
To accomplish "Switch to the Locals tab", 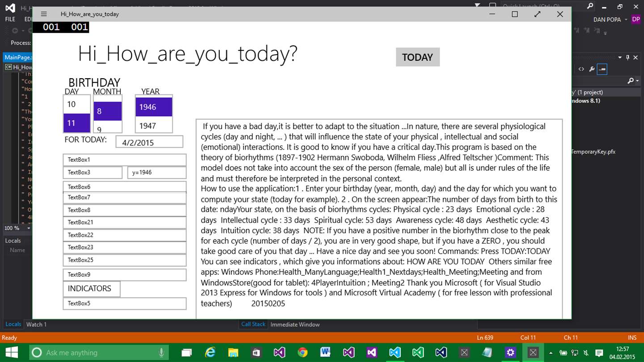I will pos(13,324).
